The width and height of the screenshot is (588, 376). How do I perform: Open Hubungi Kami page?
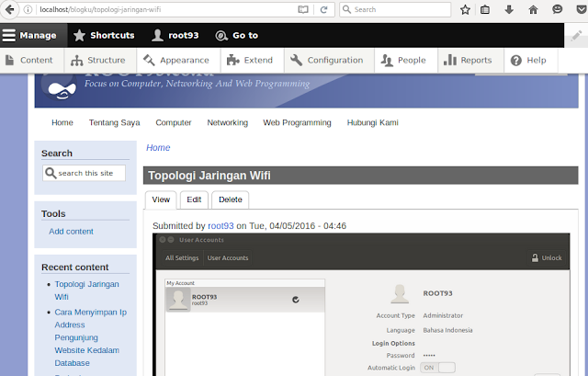[x=372, y=122]
